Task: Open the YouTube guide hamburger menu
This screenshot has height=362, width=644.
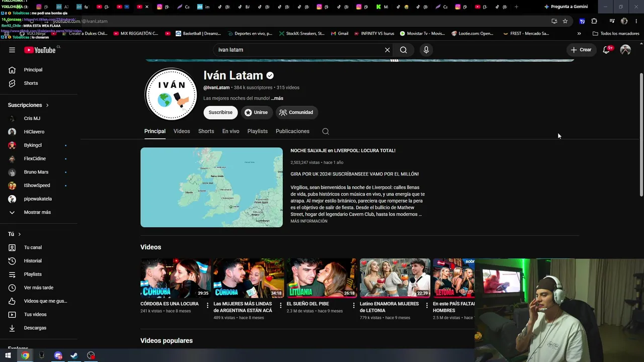Action: (12, 50)
